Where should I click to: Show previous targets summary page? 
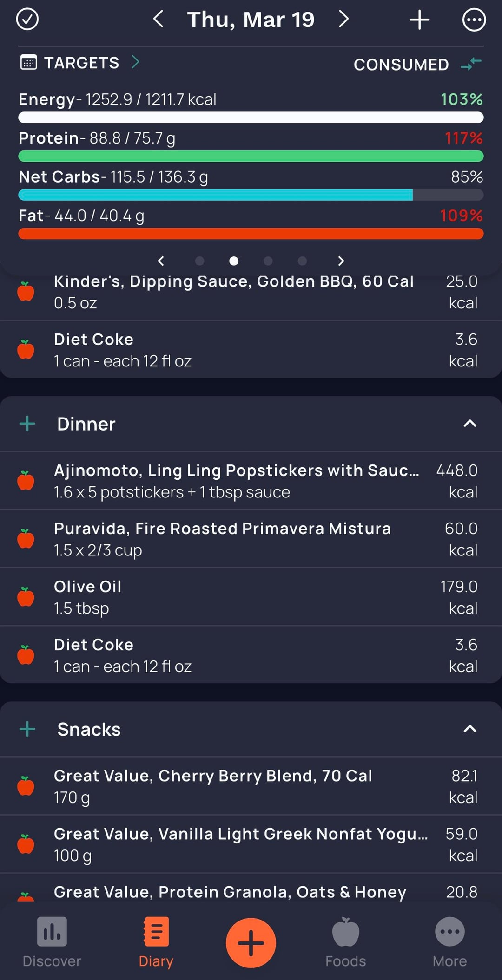pos(161,261)
